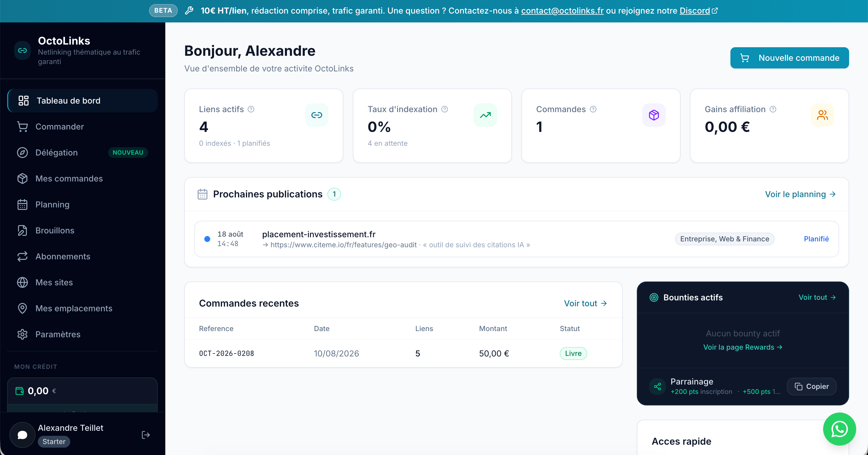This screenshot has width=868, height=455.
Task: Open Mes emplacements in the sidebar
Action: pos(83,308)
